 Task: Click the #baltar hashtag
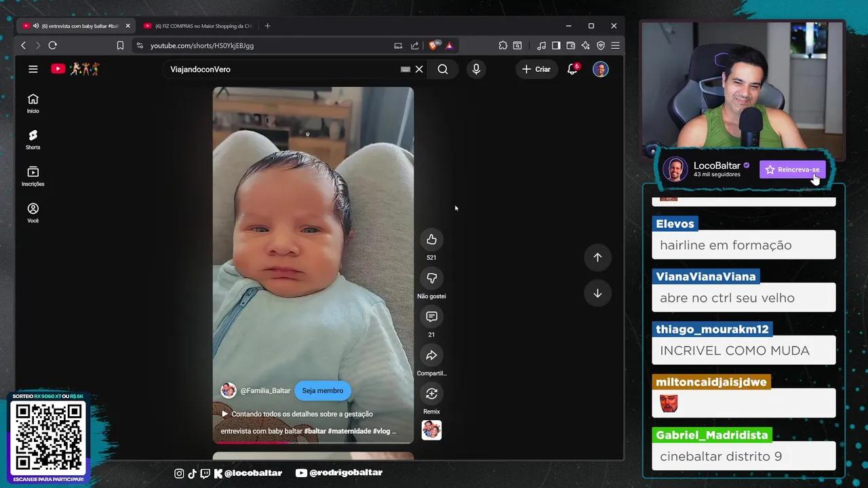[315, 431]
